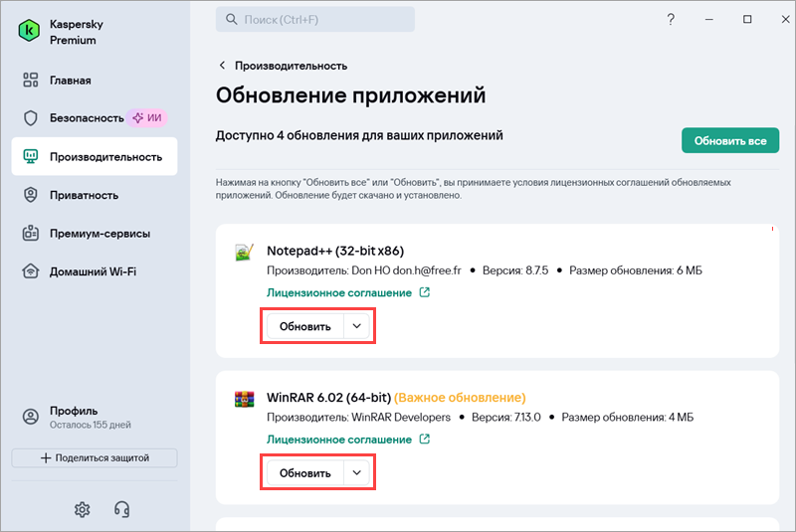Open help with the question mark icon
The height and width of the screenshot is (532, 796).
click(671, 19)
